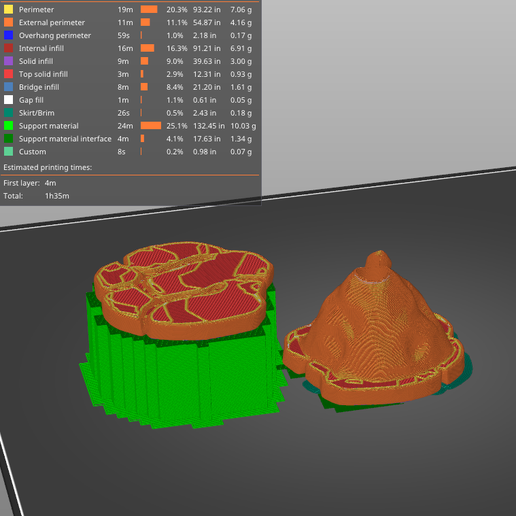This screenshot has width=516, height=516.
Task: Click the bright green Support material swatch
Action: coord(8,126)
